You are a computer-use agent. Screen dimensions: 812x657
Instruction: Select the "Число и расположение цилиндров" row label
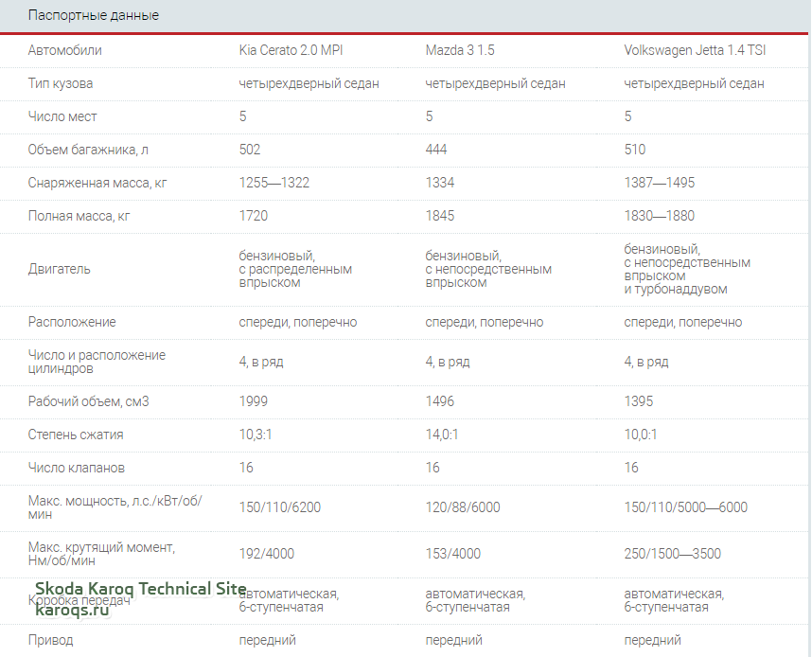click(97, 362)
